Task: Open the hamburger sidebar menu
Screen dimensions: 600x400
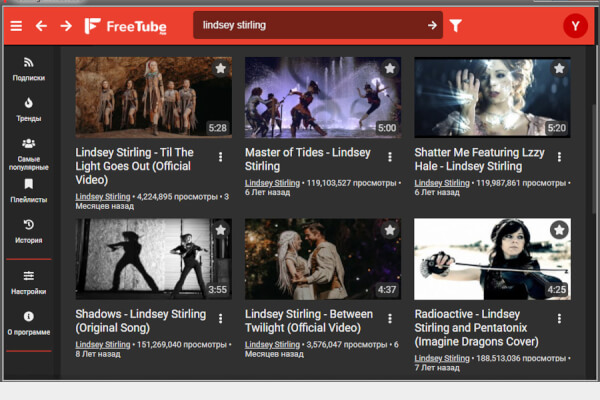Action: pyautogui.click(x=16, y=26)
